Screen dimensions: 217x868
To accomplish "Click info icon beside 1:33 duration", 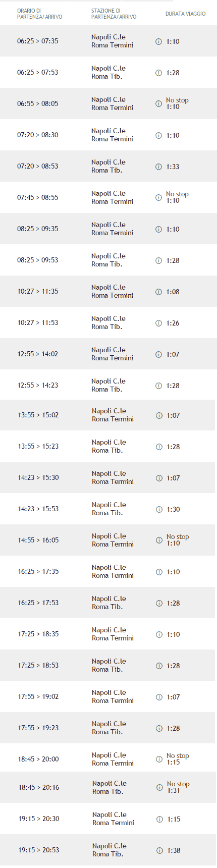I will pyautogui.click(x=158, y=167).
